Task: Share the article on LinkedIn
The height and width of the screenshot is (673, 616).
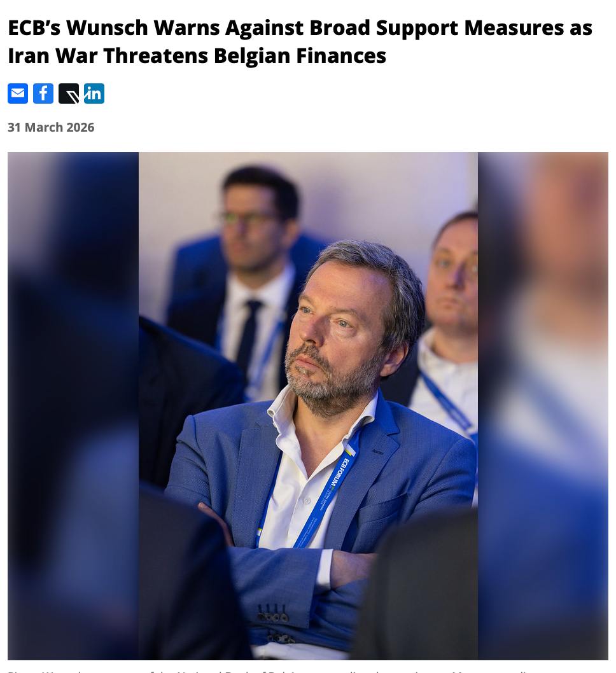Action: (x=94, y=94)
